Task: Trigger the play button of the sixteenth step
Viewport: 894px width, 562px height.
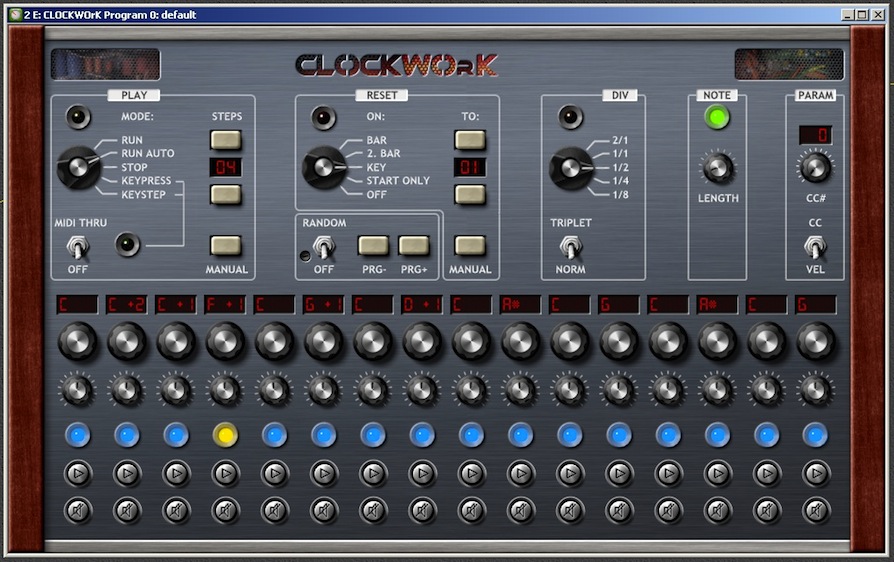Action: (816, 473)
